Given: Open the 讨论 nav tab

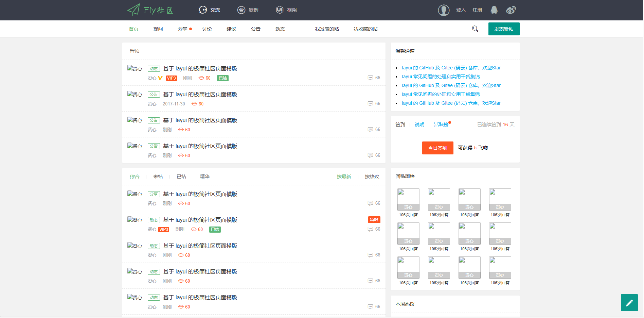Looking at the screenshot, I should [207, 29].
